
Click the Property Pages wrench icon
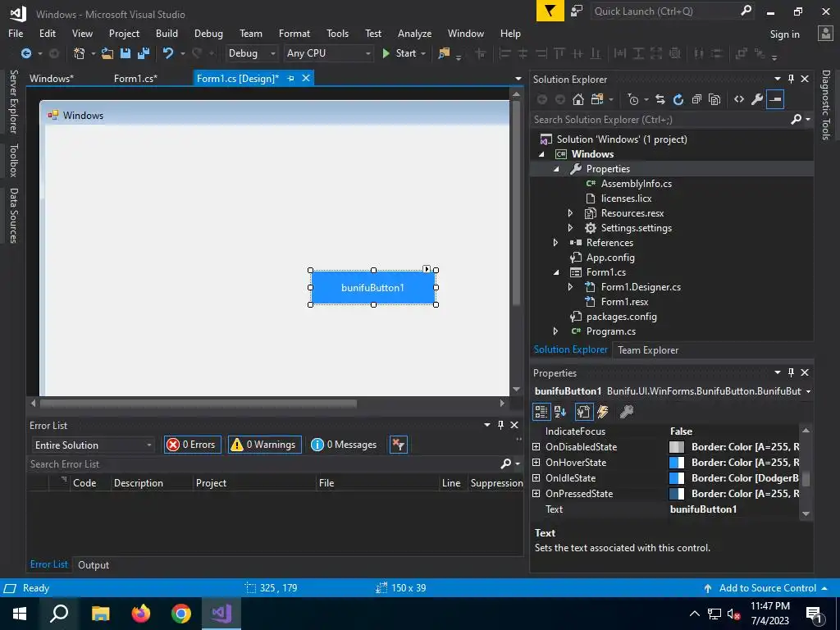pos(626,412)
